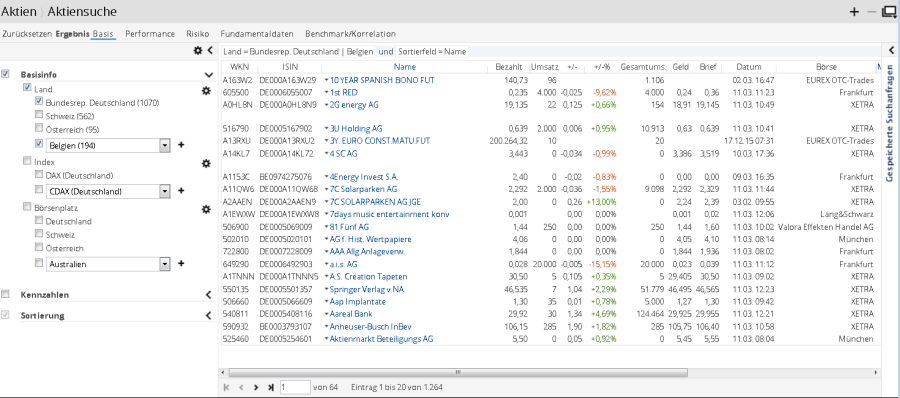The width and height of the screenshot is (900, 398).
Task: Open the 7C Solarparken AG link
Action: pos(364,189)
